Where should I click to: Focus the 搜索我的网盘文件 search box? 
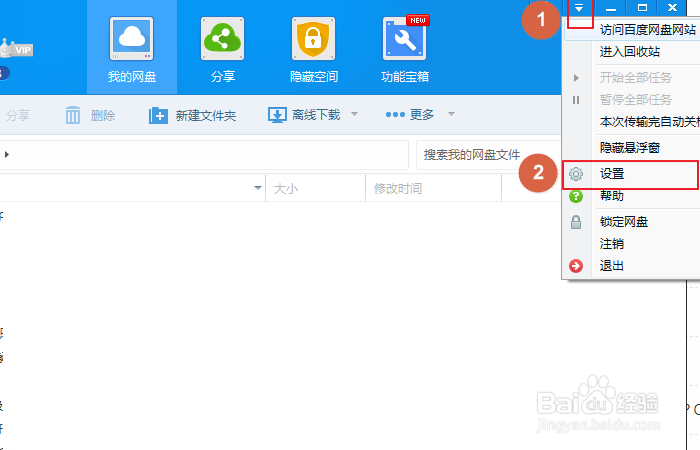click(488, 155)
